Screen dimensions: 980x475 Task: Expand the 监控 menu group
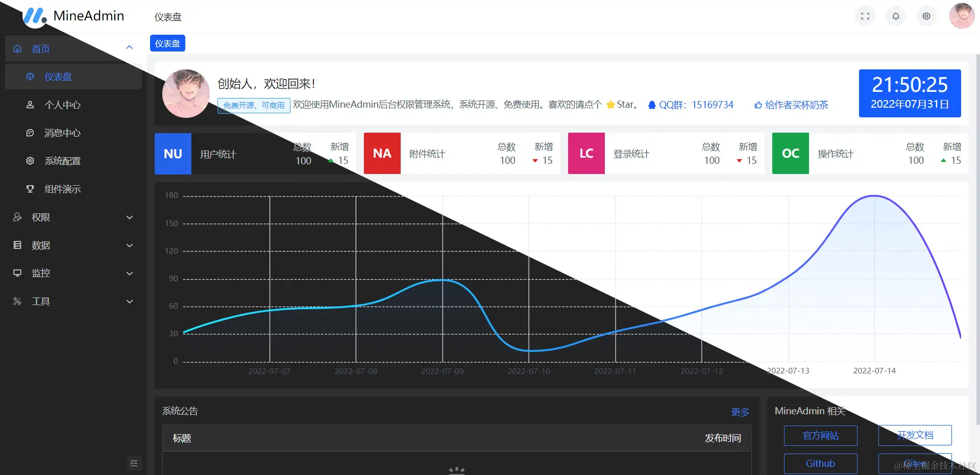point(73,273)
